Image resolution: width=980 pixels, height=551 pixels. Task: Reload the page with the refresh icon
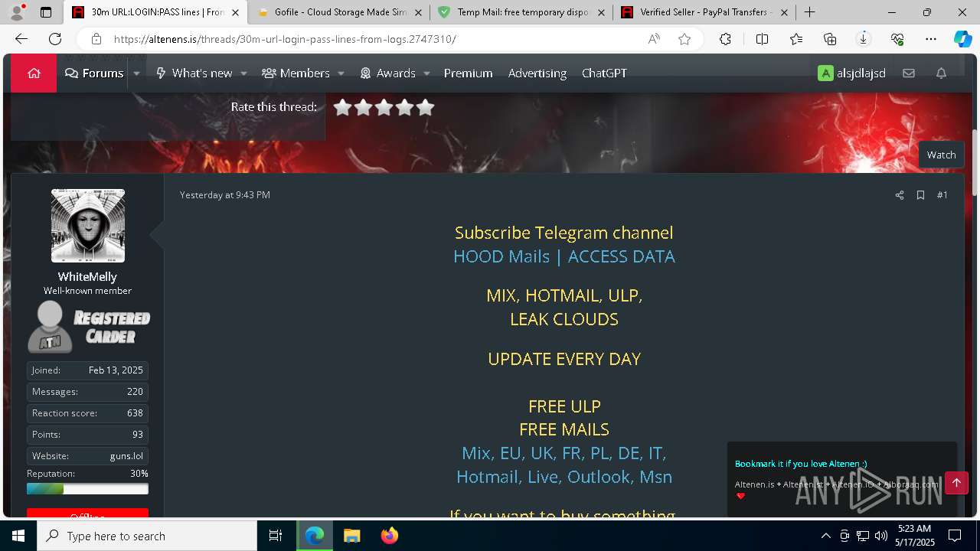point(55,39)
